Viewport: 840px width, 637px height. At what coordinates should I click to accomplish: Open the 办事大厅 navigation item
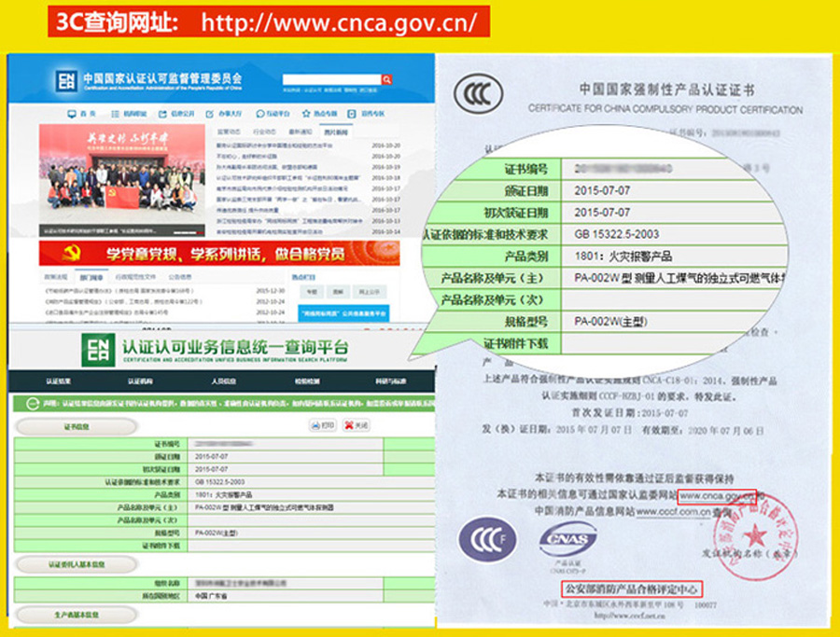pyautogui.click(x=230, y=114)
